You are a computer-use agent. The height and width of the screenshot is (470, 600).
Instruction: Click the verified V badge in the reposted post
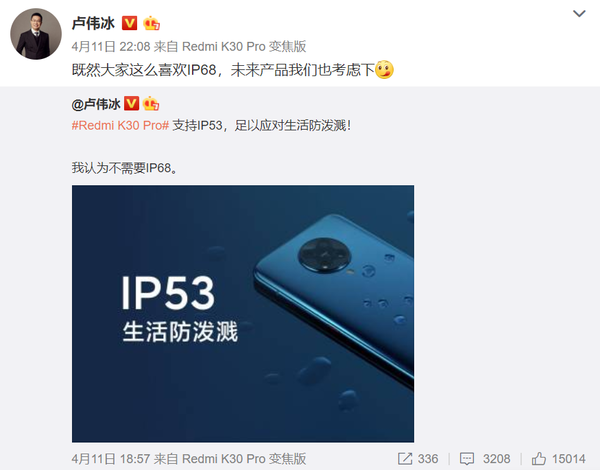coord(132,104)
